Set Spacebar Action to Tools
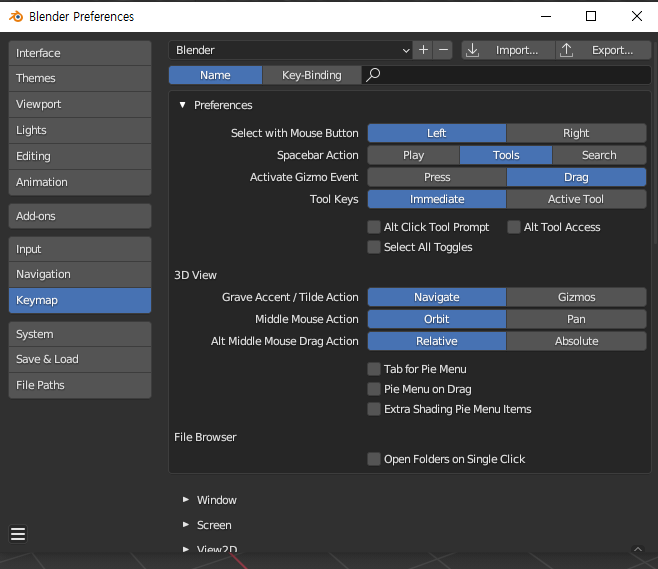 [506, 155]
